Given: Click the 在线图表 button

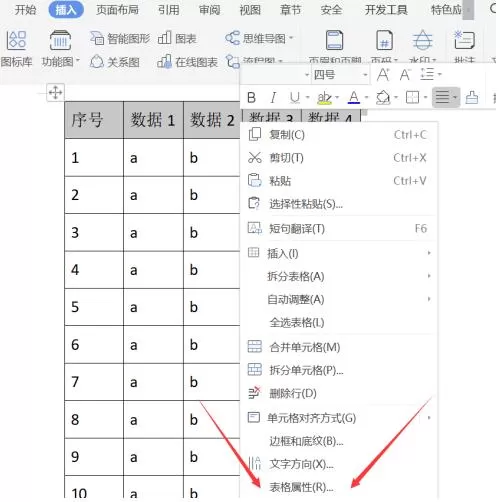Looking at the screenshot, I should (187, 62).
